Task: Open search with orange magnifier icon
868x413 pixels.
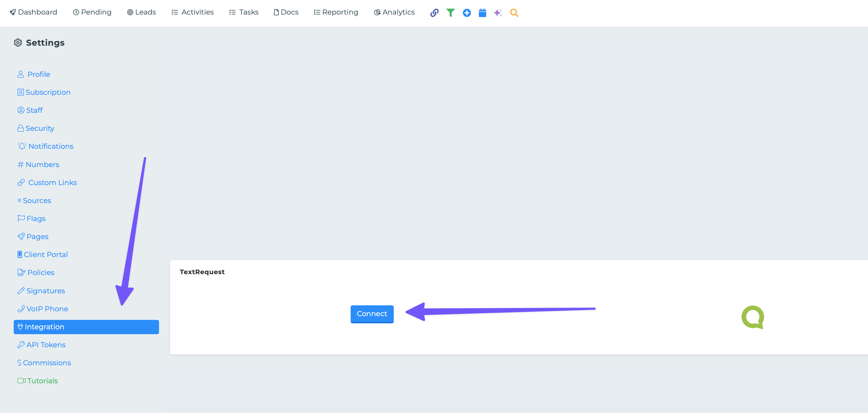Action: (514, 13)
